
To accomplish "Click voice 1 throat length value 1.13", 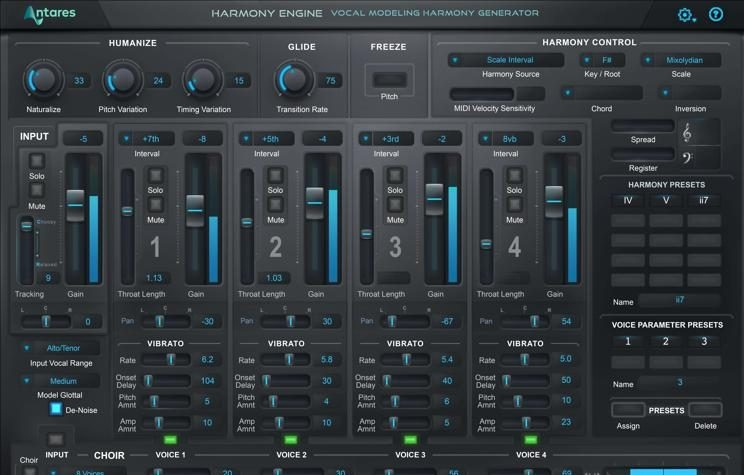I will (x=154, y=278).
